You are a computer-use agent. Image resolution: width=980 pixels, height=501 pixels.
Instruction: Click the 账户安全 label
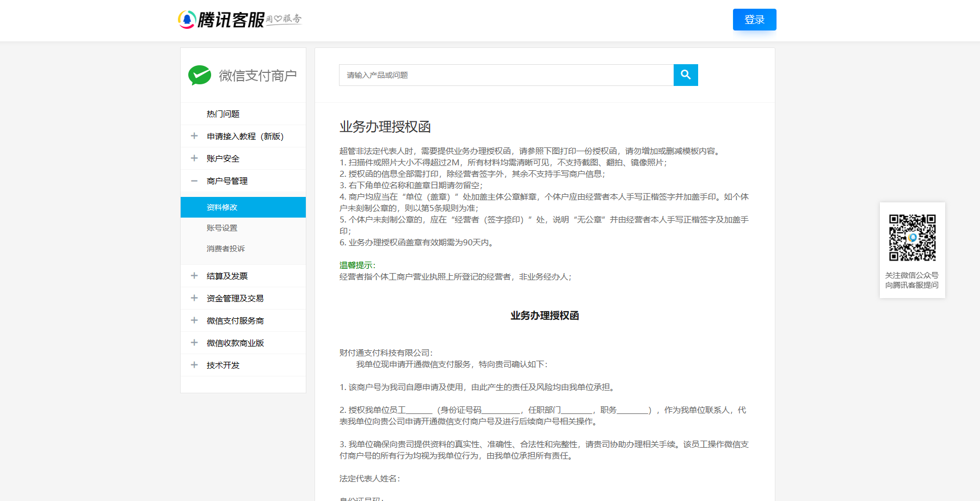223,158
